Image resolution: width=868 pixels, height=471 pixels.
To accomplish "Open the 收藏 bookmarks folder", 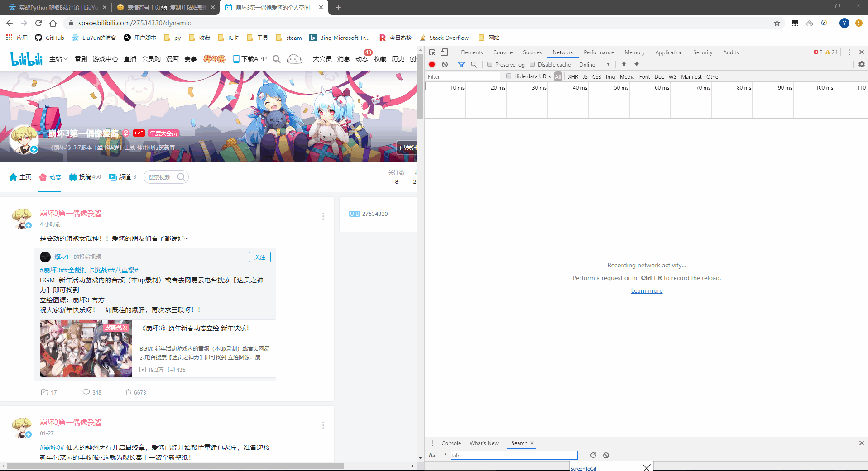I will coord(199,38).
